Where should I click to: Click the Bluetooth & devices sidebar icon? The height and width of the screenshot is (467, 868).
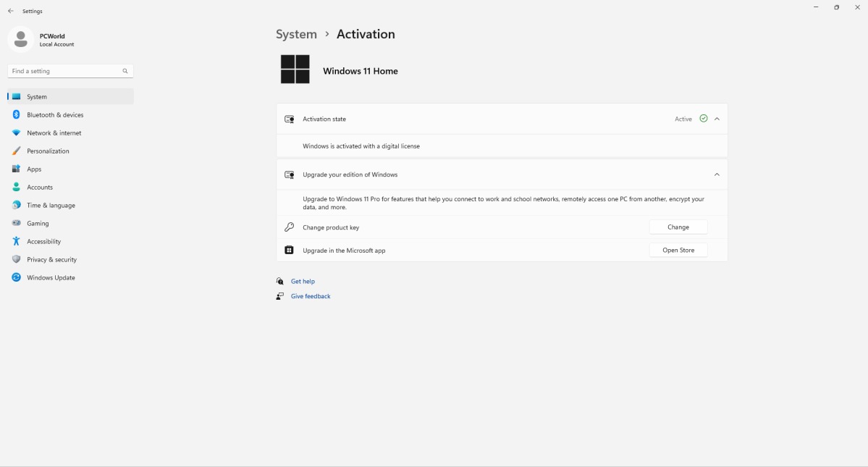pos(16,115)
